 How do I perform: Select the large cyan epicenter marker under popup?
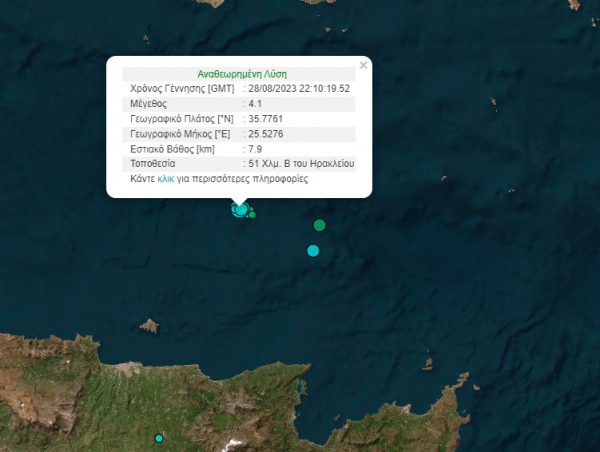pos(240,209)
